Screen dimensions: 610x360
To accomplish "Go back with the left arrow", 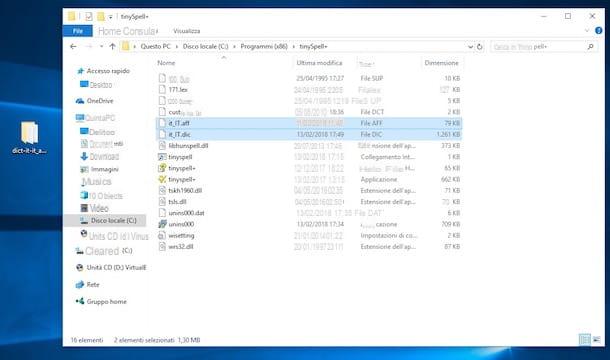I will (x=73, y=46).
